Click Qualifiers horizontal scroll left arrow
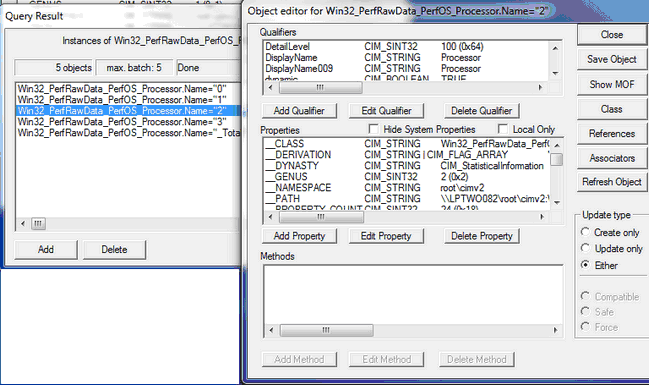The image size is (649, 385). pos(271,87)
